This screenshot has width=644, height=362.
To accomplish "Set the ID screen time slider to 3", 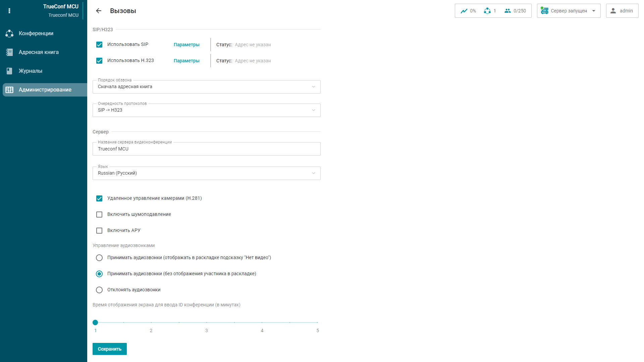I will tap(207, 322).
